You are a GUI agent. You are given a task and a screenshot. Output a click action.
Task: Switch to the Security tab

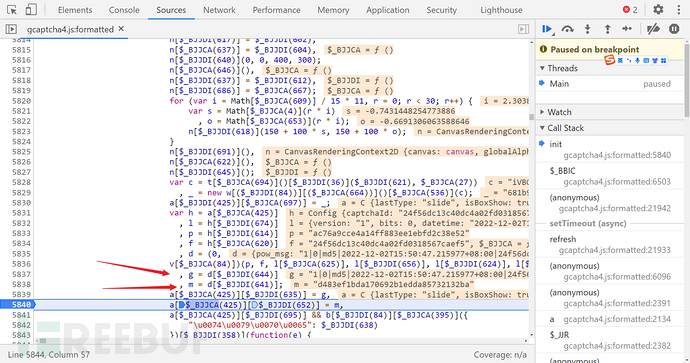[x=441, y=10]
